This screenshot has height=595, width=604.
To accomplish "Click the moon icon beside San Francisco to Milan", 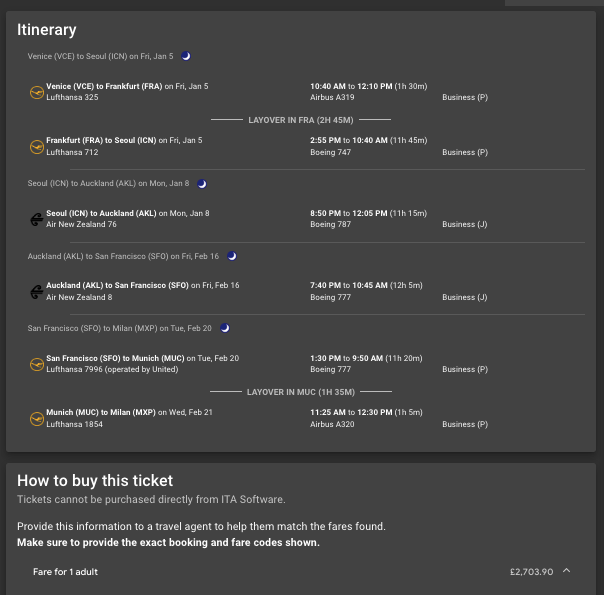I will pyautogui.click(x=225, y=328).
